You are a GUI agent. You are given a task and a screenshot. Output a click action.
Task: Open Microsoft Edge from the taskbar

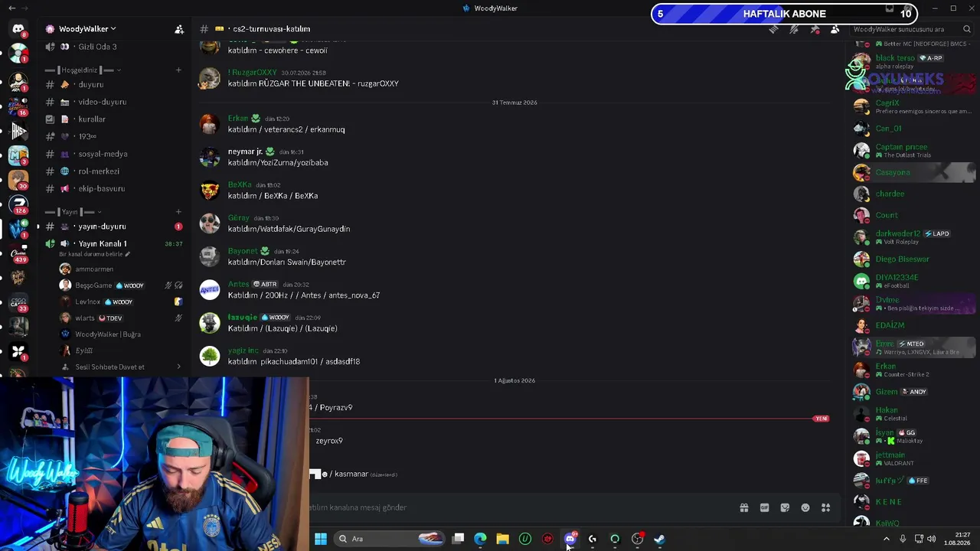[480, 539]
